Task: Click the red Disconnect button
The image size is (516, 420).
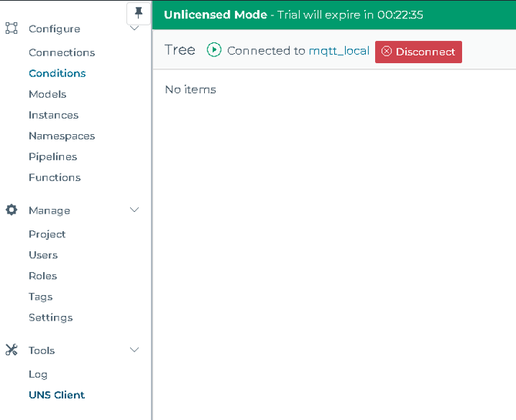Action: 418,52
